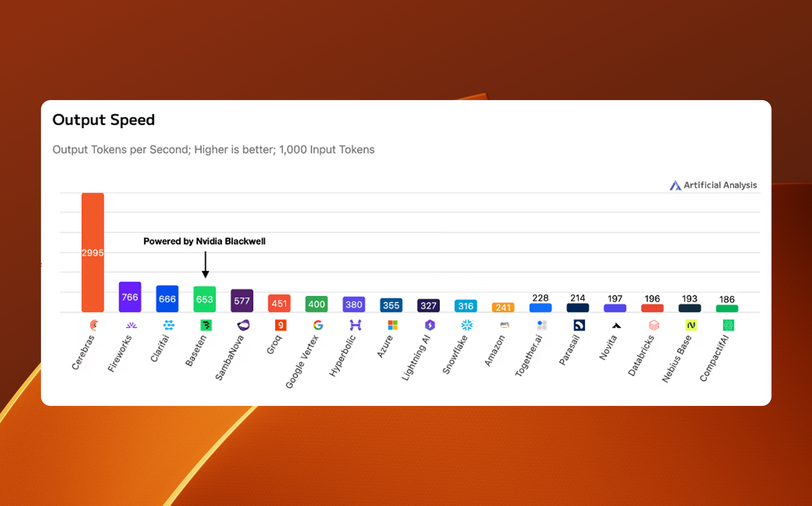The width and height of the screenshot is (812, 506).
Task: Click the 197 value label
Action: point(615,299)
